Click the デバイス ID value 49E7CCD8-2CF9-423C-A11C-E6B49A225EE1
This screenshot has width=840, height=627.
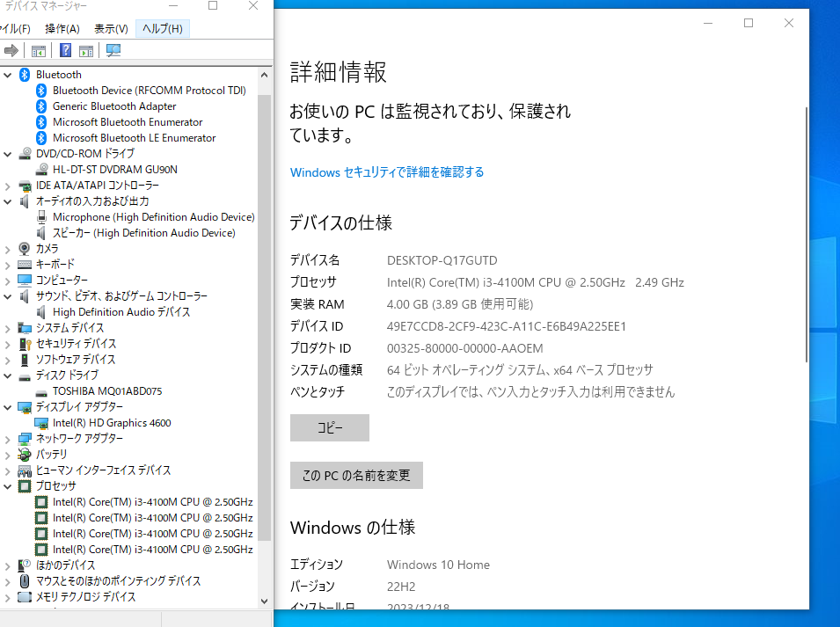(507, 326)
